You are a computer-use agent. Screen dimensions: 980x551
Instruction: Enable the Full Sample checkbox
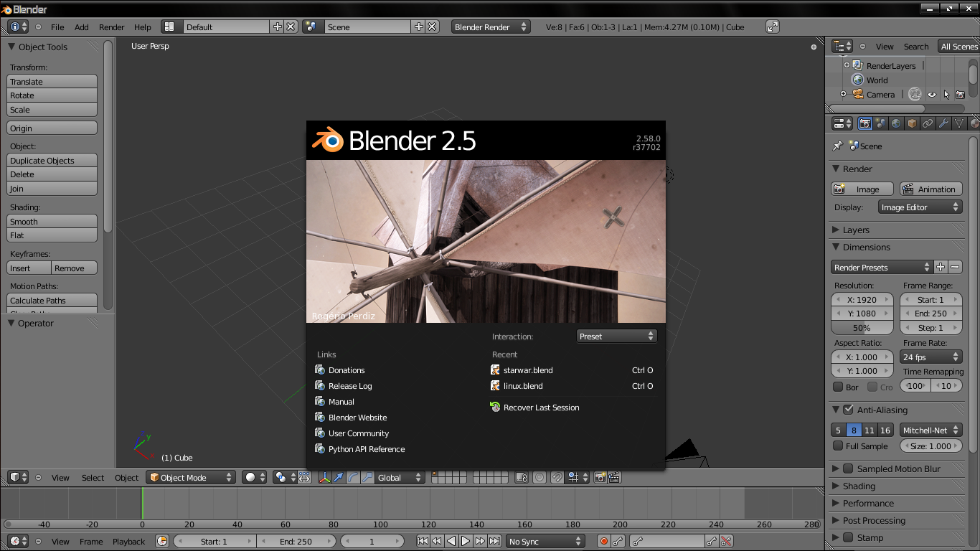838,446
